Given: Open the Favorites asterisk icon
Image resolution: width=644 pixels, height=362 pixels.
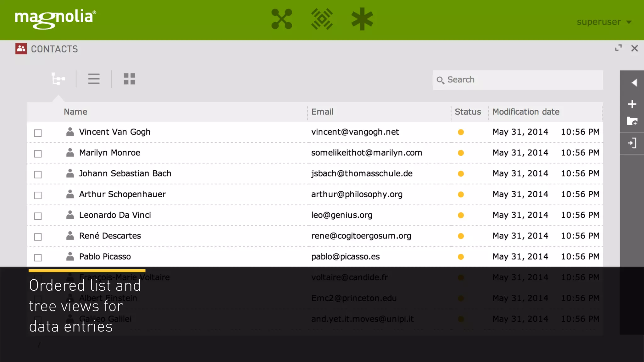Looking at the screenshot, I should coord(362,19).
